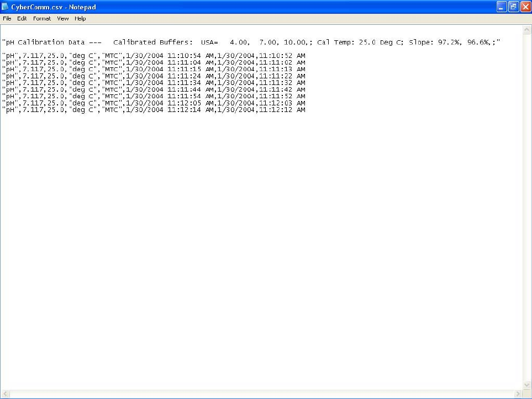
Task: Open the Edit menu
Action: point(22,19)
